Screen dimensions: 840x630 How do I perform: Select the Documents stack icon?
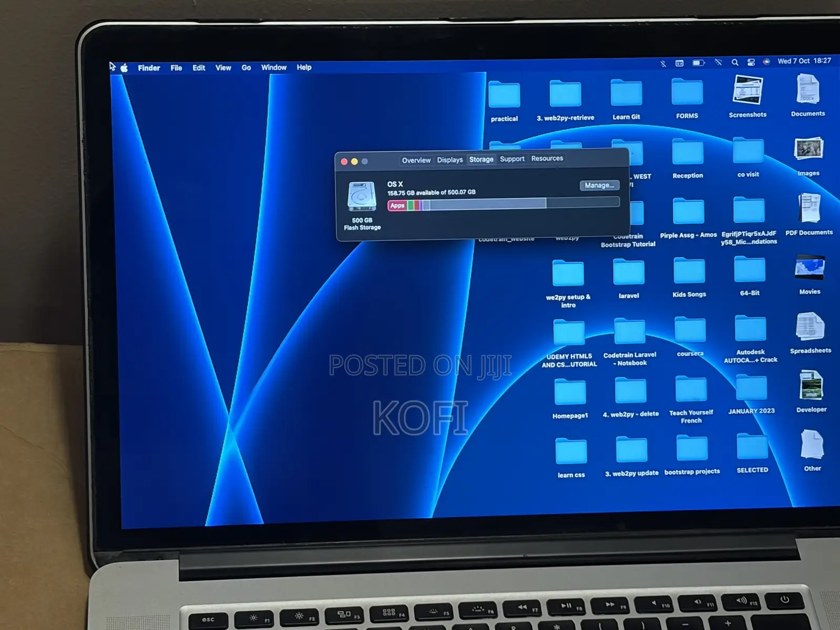(807, 89)
